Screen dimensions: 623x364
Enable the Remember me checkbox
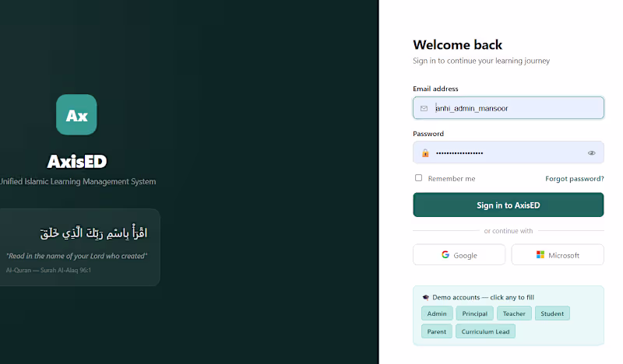point(418,178)
